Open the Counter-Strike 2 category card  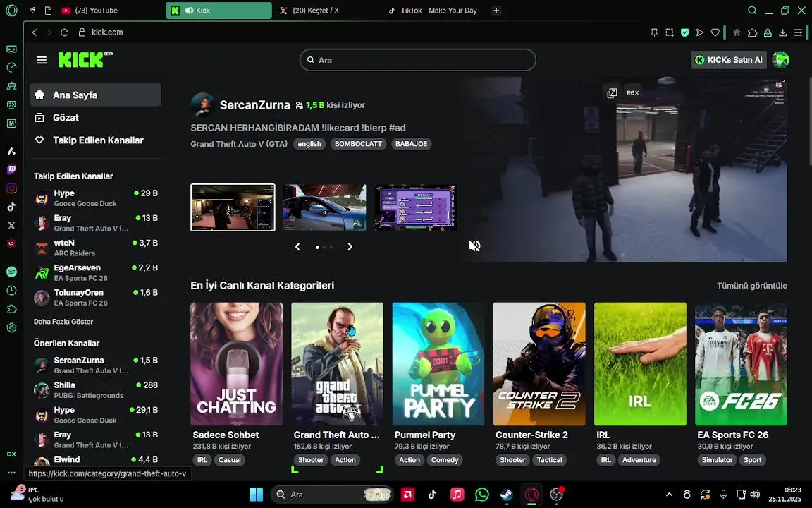point(539,364)
